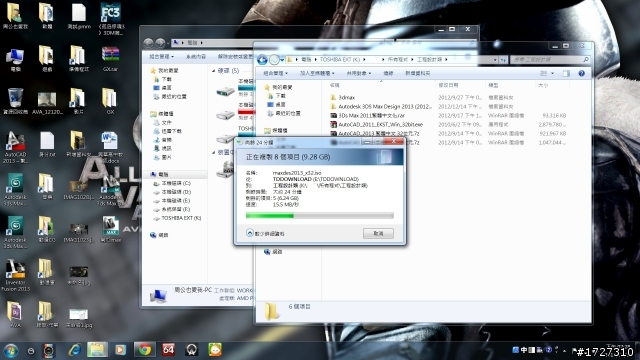The height and width of the screenshot is (360, 640).
Task: Open the blue Help icon
Action: coord(582,73)
